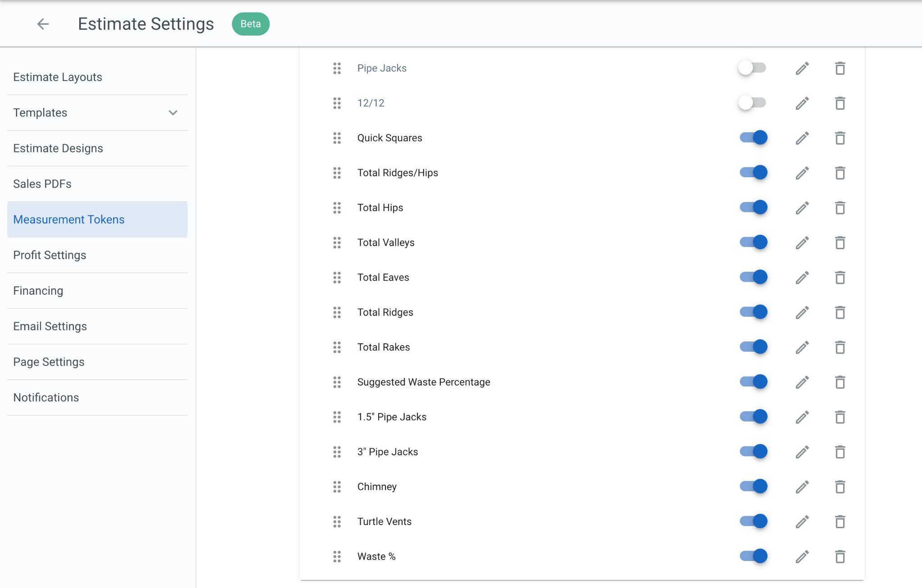
Task: Grab drag handle for Total Valleys
Action: pyautogui.click(x=337, y=243)
